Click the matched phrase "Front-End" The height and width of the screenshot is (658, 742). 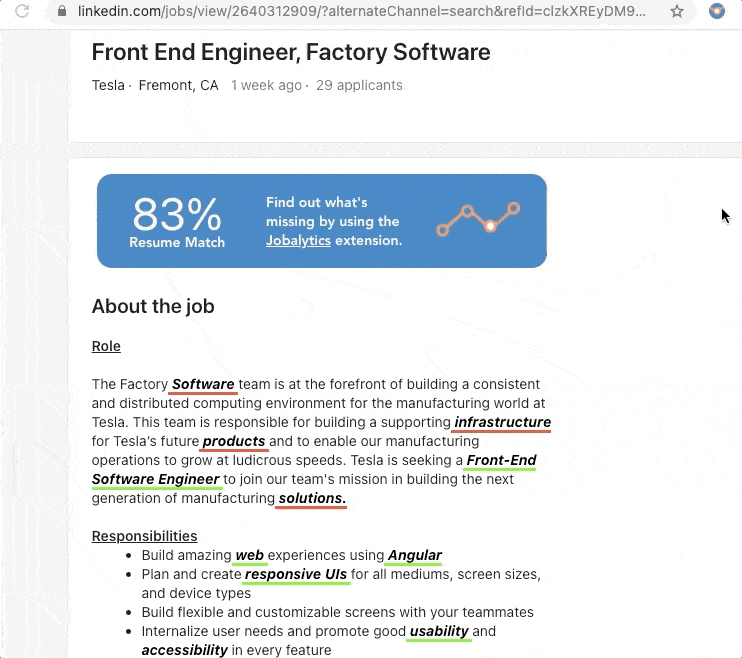[502, 460]
